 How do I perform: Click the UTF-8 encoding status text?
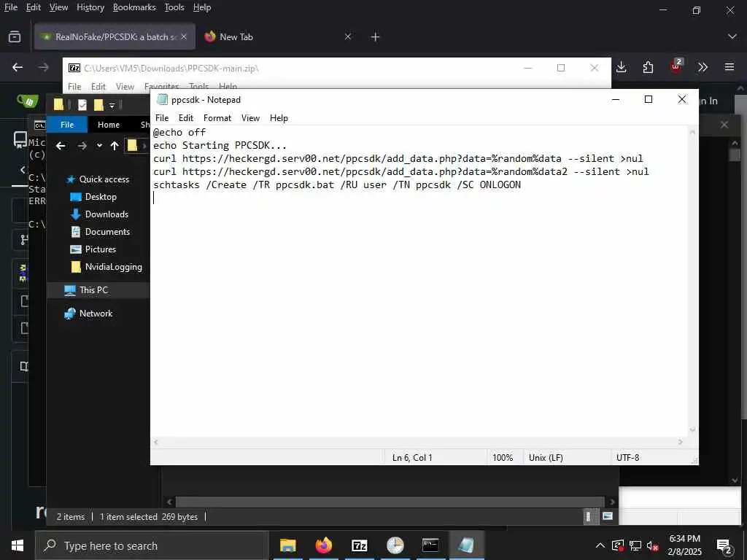pyautogui.click(x=627, y=458)
